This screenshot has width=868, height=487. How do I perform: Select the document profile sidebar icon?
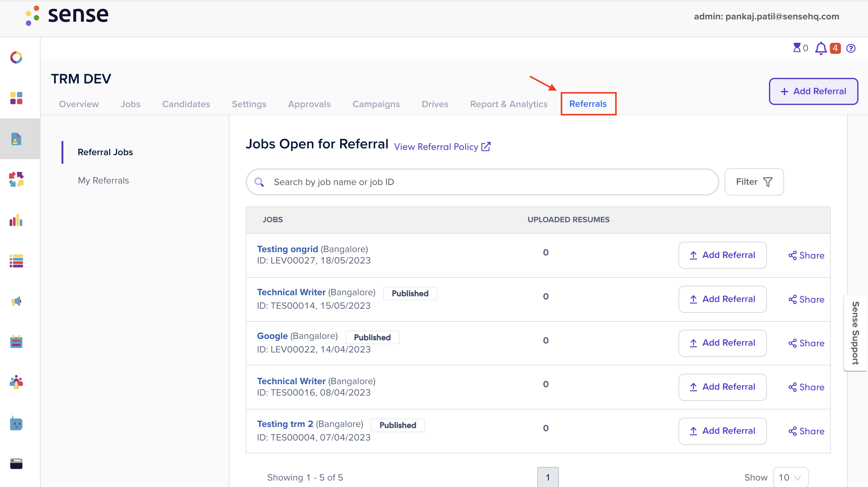point(16,139)
